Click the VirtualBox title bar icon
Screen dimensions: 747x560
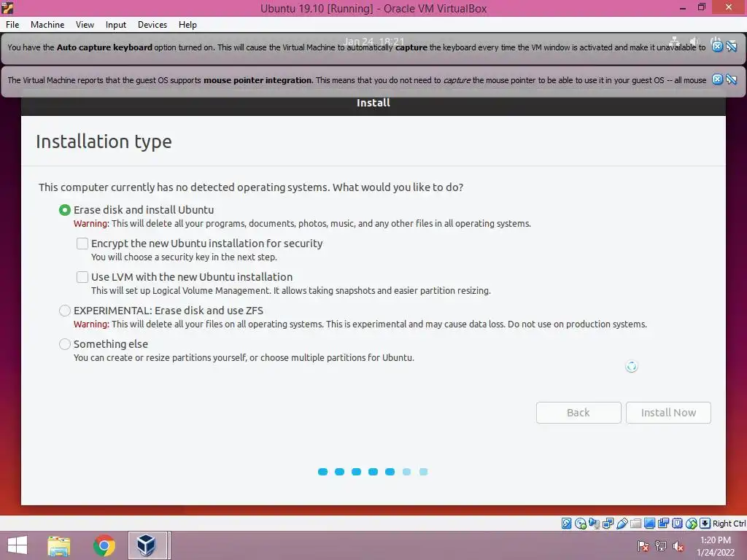pyautogui.click(x=7, y=7)
